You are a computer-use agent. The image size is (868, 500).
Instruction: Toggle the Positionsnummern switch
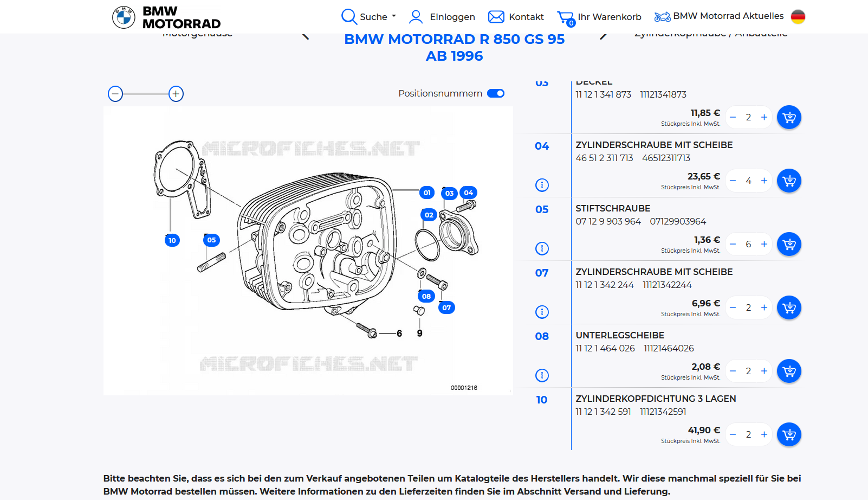495,93
